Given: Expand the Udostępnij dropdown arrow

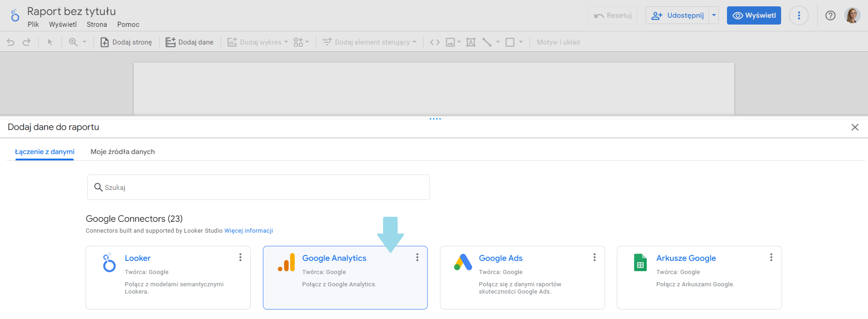Looking at the screenshot, I should point(714,15).
